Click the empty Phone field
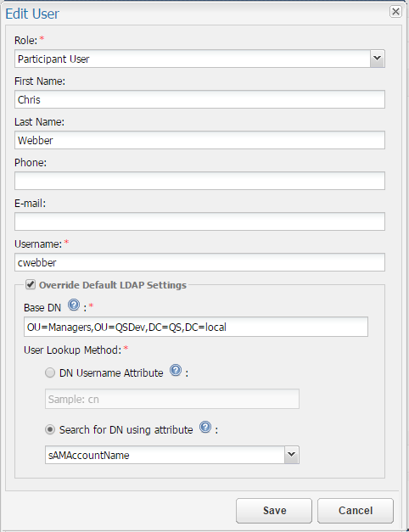The height and width of the screenshot is (532, 409). click(x=199, y=181)
